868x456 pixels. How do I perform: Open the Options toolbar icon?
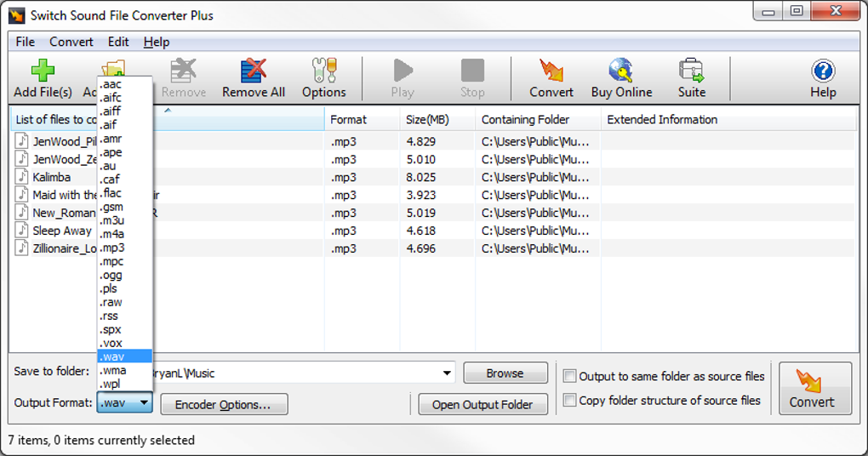tap(324, 71)
